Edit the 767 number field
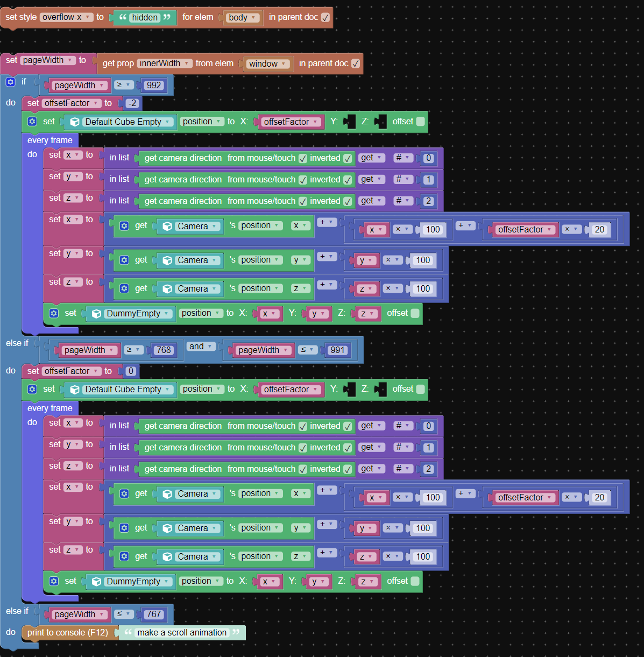 coord(154,614)
